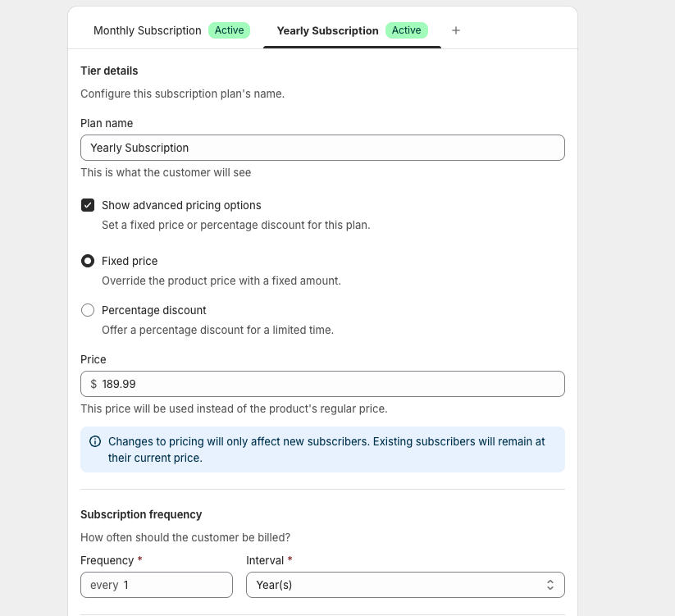This screenshot has width=675, height=616.
Task: Click the Price input showing 189.99
Action: coord(328,384)
